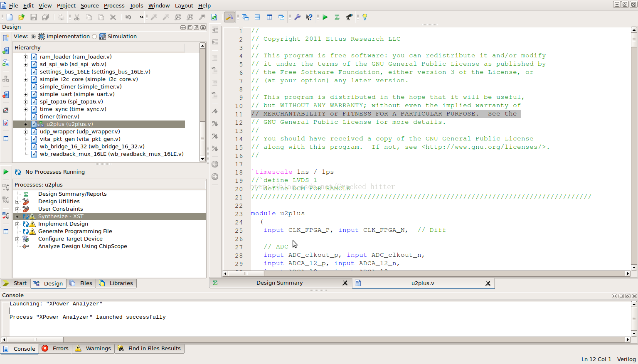The width and height of the screenshot is (638, 364).
Task: Click the light bulb tips icon
Action: click(365, 17)
